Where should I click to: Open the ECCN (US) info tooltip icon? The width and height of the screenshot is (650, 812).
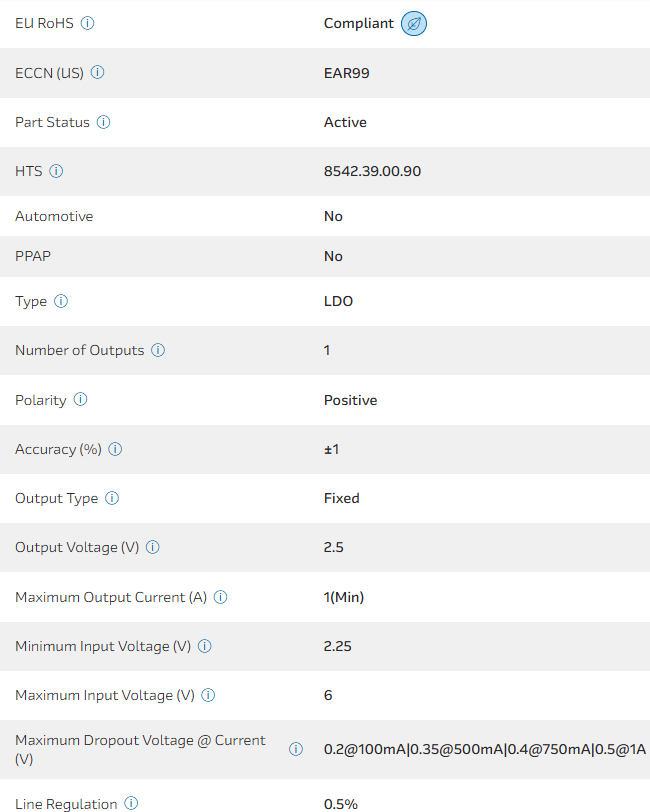(x=98, y=73)
